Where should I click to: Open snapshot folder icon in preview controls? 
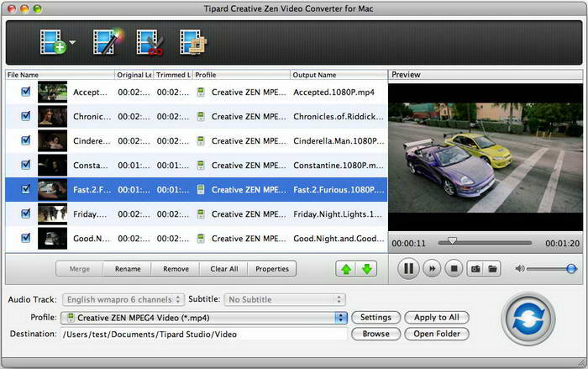[x=493, y=269]
